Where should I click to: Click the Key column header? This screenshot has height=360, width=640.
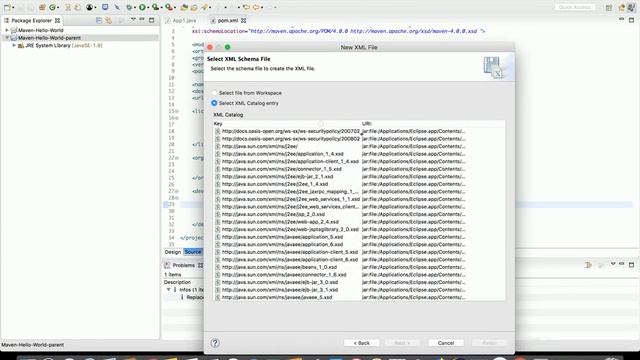(x=287, y=124)
